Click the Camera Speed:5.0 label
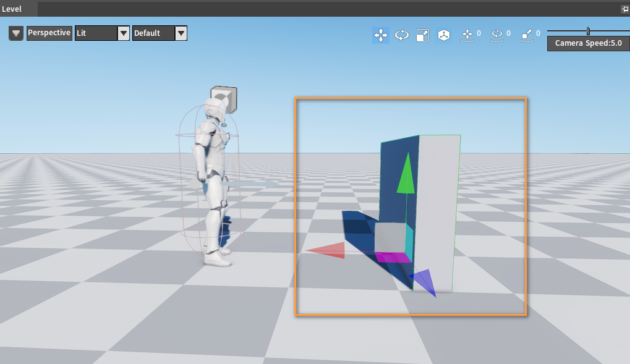The image size is (630, 364). [x=588, y=43]
